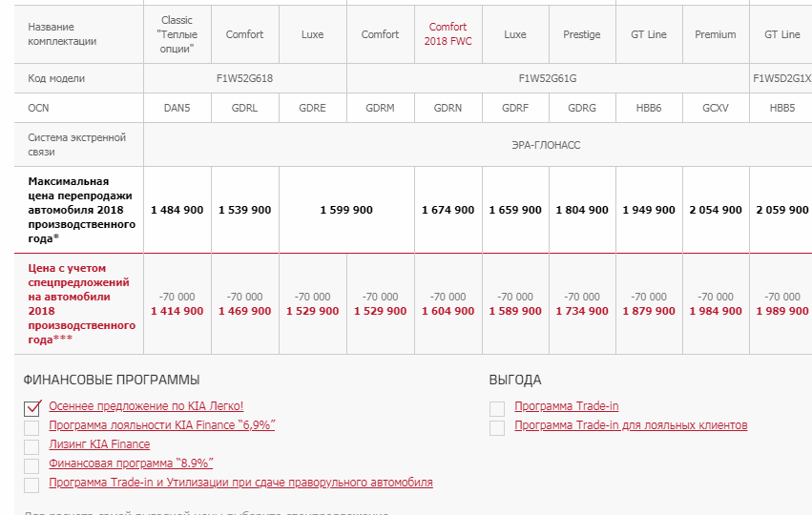Click maximum price 1 539 900
The image size is (812, 515).
point(244,210)
